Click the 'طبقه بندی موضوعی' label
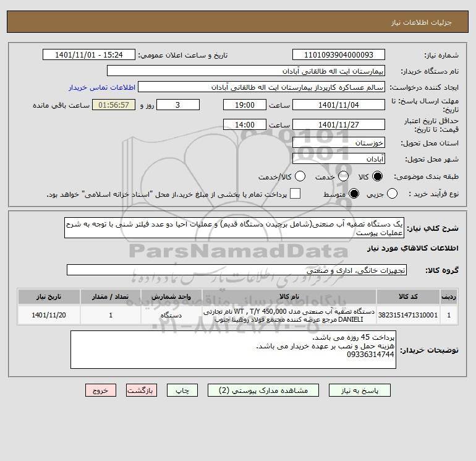Image resolution: width=476 pixels, height=461 pixels. click(x=426, y=176)
